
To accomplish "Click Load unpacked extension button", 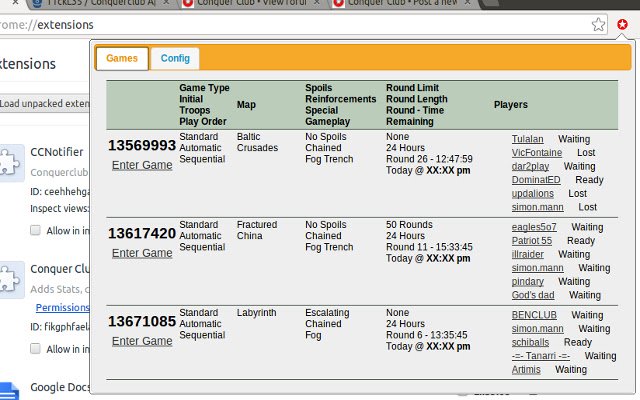I will coord(44,104).
